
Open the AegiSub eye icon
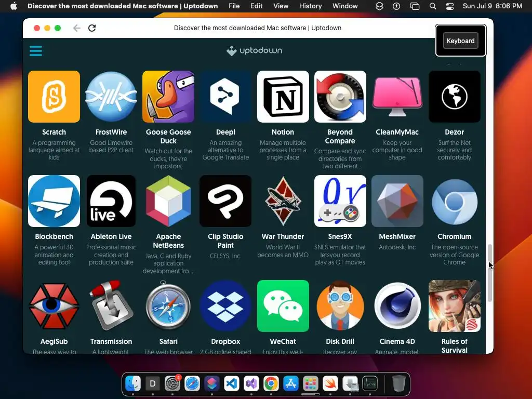point(54,306)
